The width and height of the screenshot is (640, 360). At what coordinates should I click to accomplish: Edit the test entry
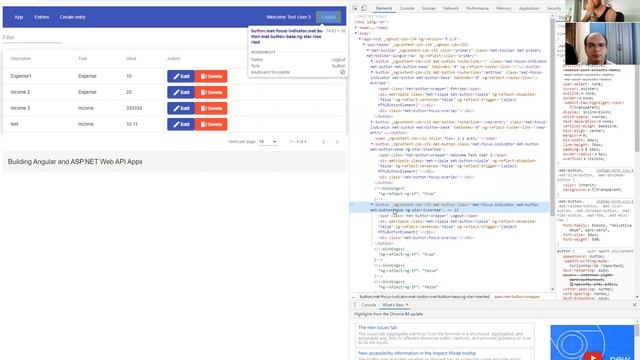181,124
